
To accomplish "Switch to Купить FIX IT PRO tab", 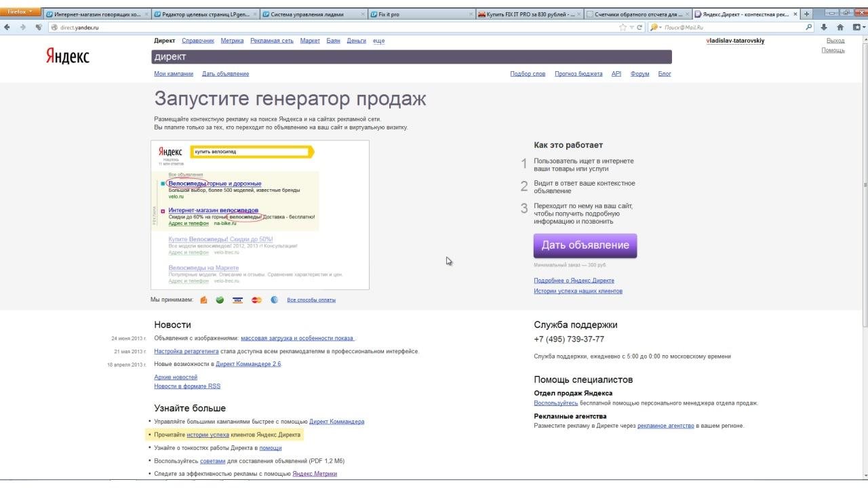I will 530,14.
